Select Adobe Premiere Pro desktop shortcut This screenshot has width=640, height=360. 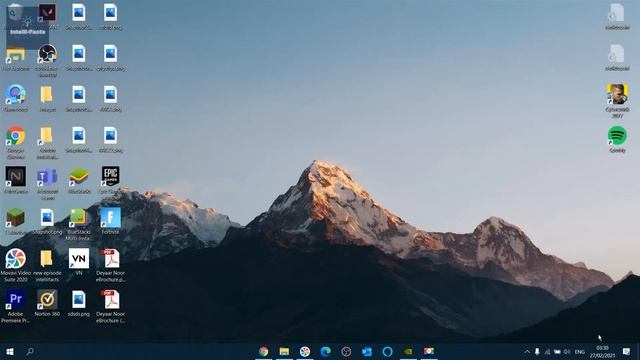tap(16, 299)
